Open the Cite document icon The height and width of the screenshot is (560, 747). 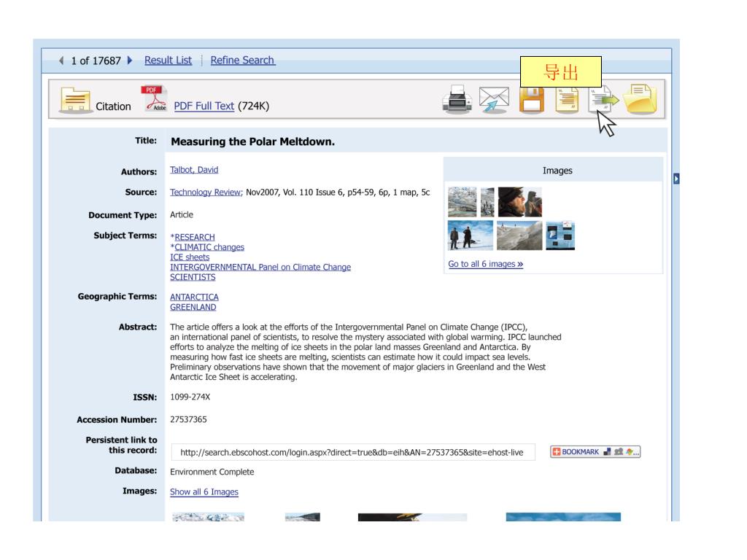[x=567, y=100]
